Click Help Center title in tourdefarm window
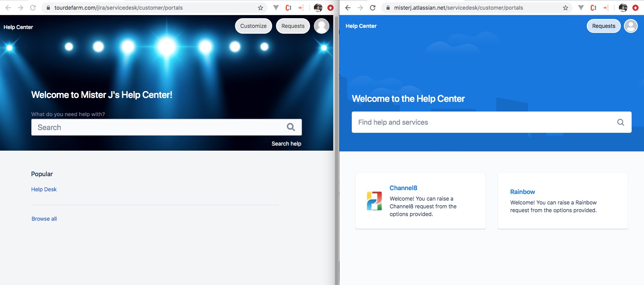Image resolution: width=644 pixels, height=285 pixels. [x=18, y=27]
